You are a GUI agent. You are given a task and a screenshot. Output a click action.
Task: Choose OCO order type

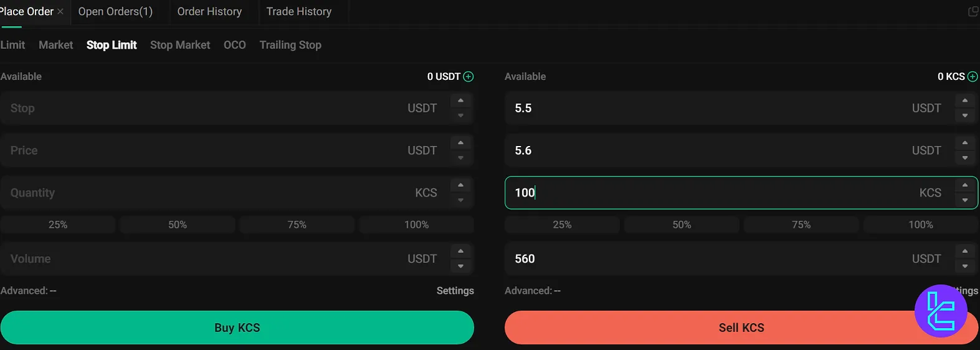coord(235,45)
